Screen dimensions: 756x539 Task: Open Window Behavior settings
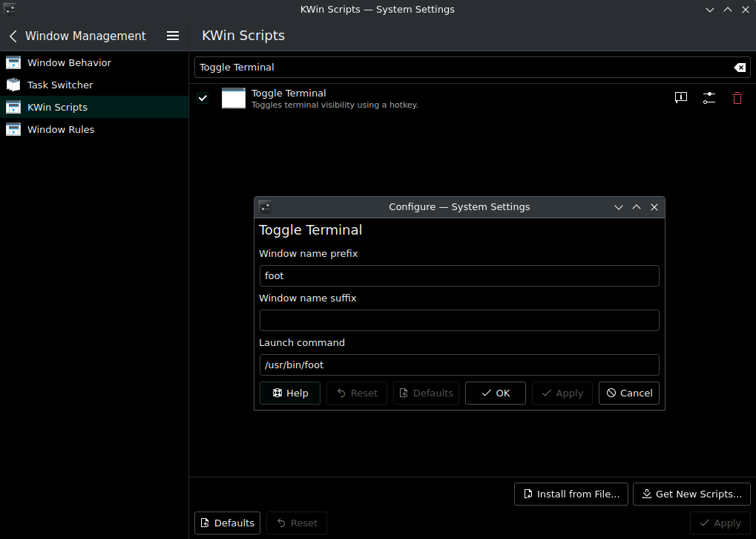click(94, 62)
